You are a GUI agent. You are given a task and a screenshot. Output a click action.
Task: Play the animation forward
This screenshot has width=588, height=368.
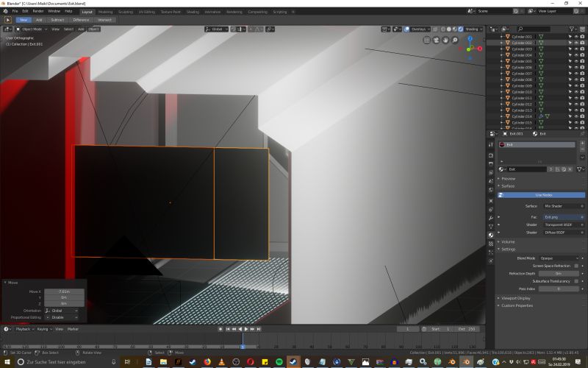(x=246, y=329)
